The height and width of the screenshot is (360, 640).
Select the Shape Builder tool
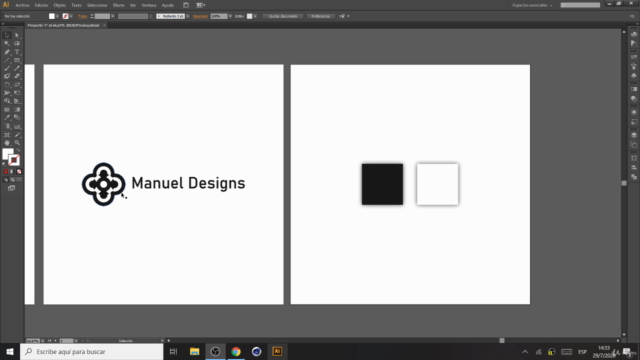(x=7, y=101)
